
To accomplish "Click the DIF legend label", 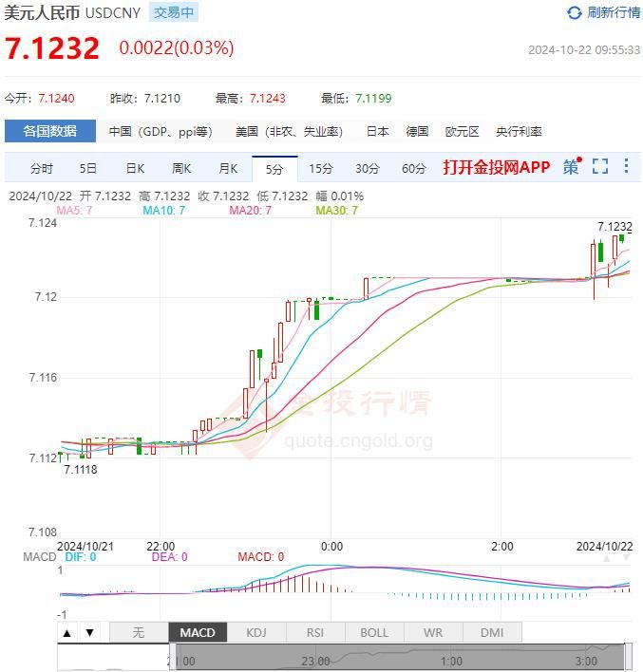I will 81,557.
